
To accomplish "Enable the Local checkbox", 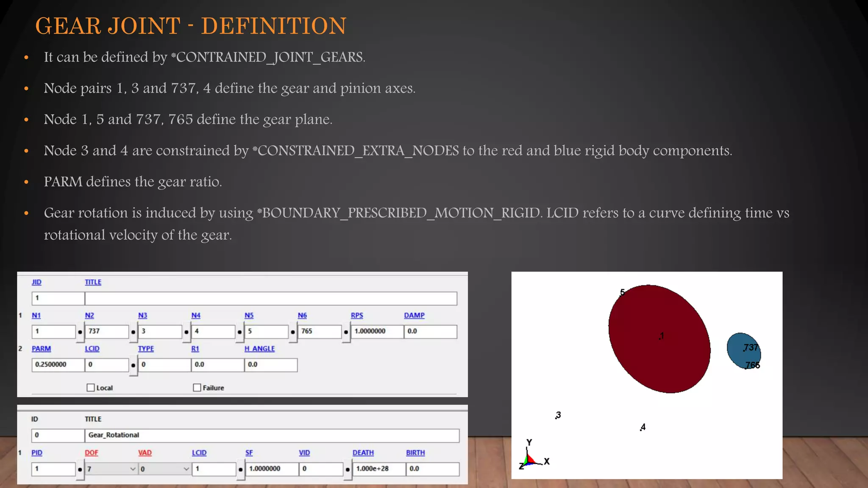I will tap(91, 388).
